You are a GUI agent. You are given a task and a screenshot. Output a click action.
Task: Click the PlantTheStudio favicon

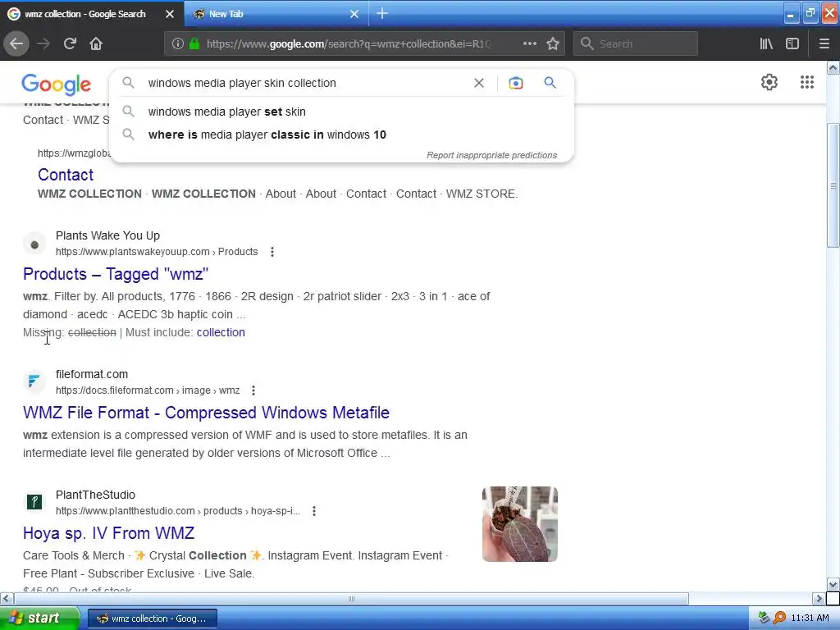coord(34,502)
